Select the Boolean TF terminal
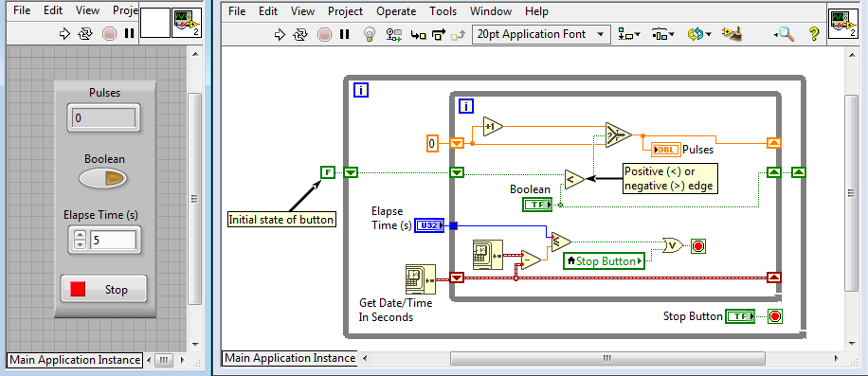 pos(537,205)
